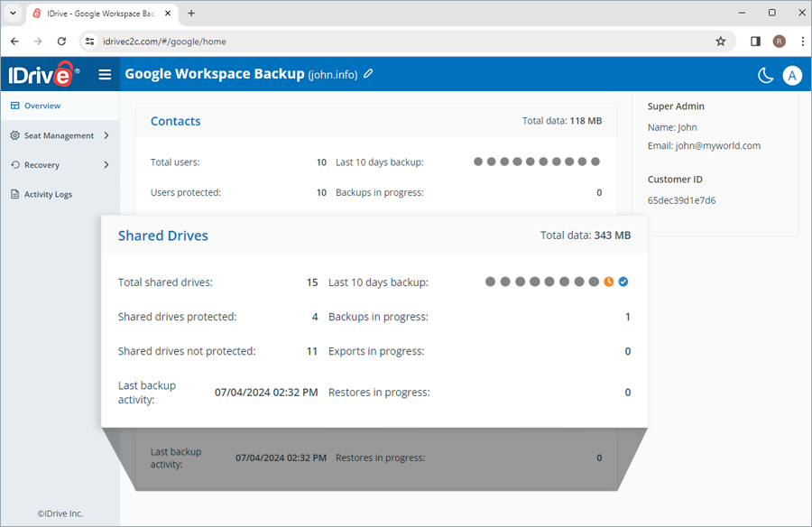Screen dimensions: 812x527
Task: Click the Activity Logs document icon
Action: pyautogui.click(x=15, y=194)
